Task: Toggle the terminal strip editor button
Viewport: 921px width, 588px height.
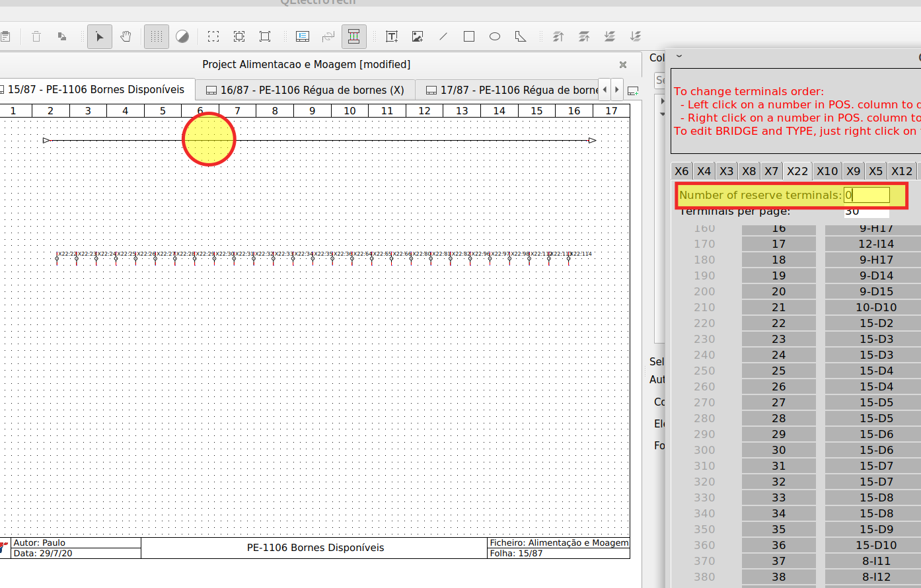Action: pyautogui.click(x=353, y=37)
